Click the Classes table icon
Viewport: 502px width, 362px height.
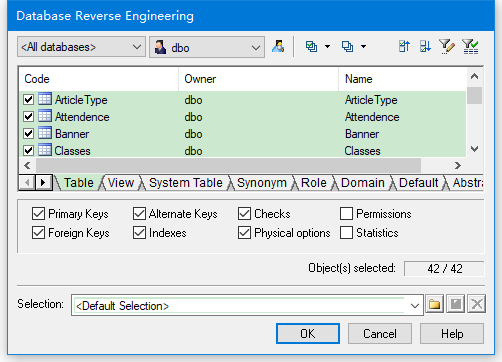pos(45,150)
